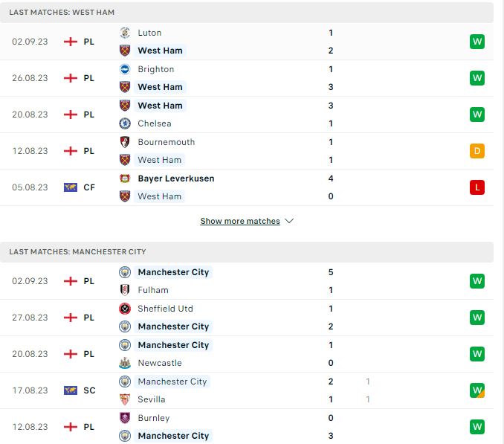Click the Sevilla club crest icon
The width and height of the screenshot is (504, 444).
(125, 399)
